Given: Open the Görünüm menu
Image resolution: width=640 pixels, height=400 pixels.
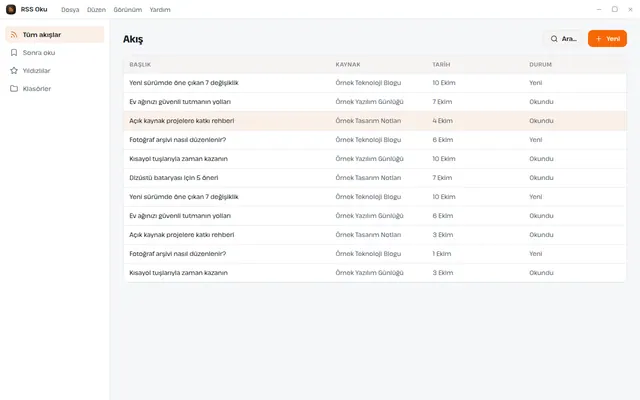Looking at the screenshot, I should (128, 9).
